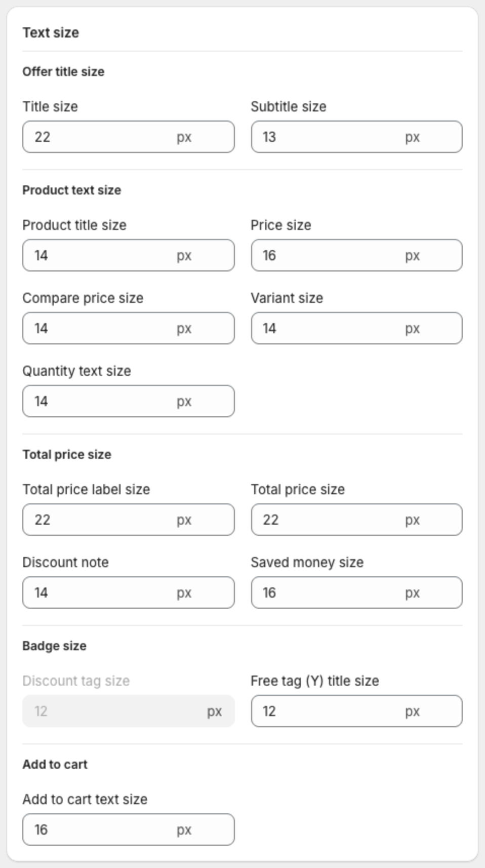This screenshot has width=485, height=868.
Task: Click the Discount note input field
Action: (x=129, y=593)
